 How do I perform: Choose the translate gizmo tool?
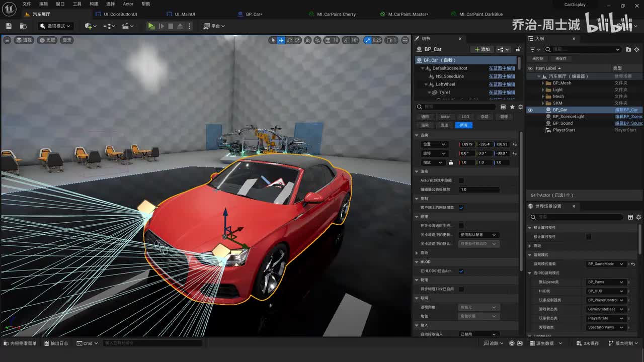(281, 40)
